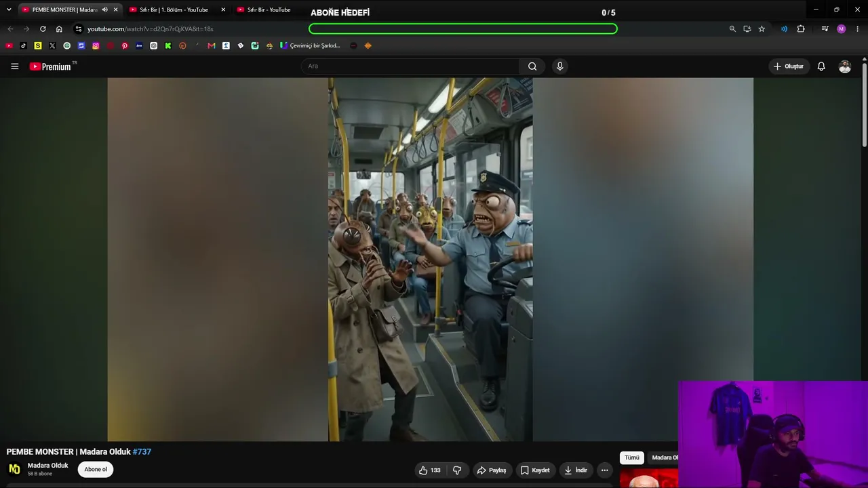Open the blue sound-wave extension icon
868x488 pixels.
784,29
